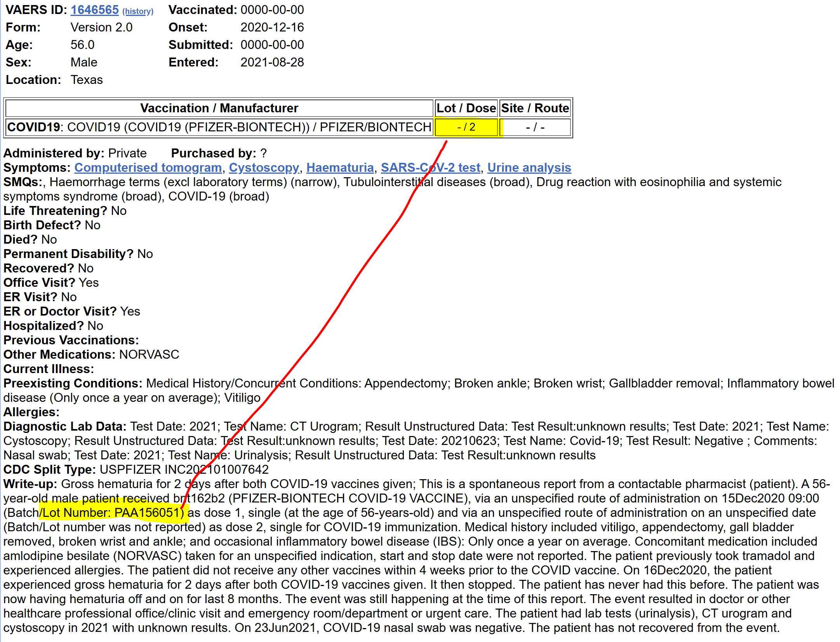
Task: Click the Write-up label
Action: (30, 484)
